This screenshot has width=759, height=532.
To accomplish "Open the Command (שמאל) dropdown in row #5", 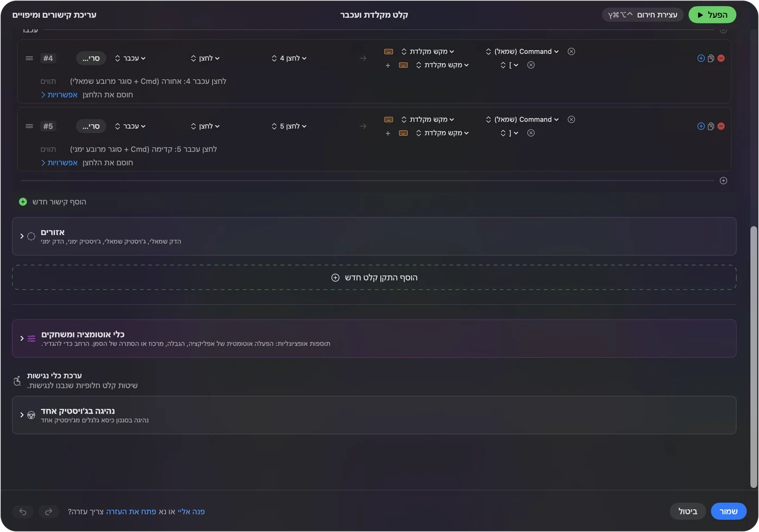I will (523, 119).
